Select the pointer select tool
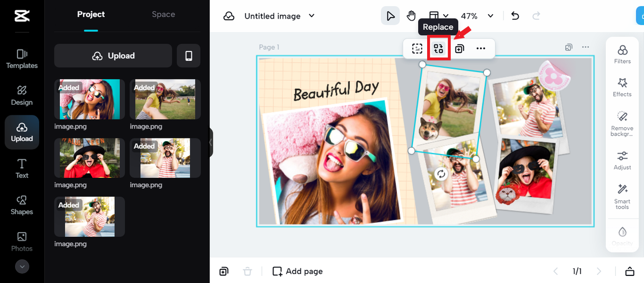This screenshot has height=283, width=644. click(x=390, y=16)
